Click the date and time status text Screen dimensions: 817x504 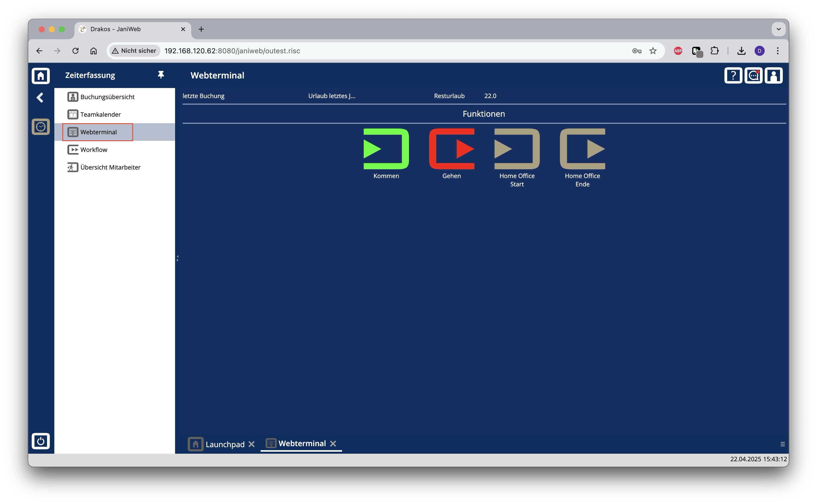[x=758, y=459]
